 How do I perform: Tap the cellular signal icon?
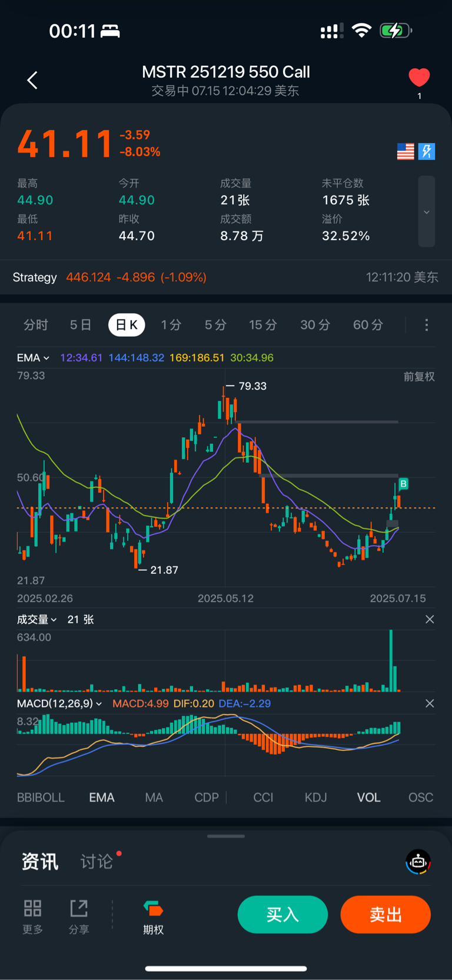point(332,31)
